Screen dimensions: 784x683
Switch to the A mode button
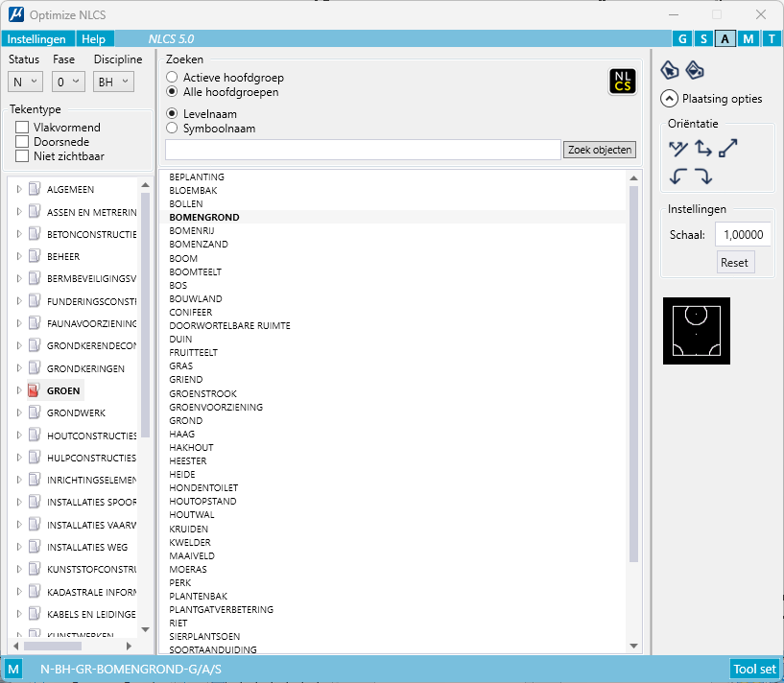(725, 38)
